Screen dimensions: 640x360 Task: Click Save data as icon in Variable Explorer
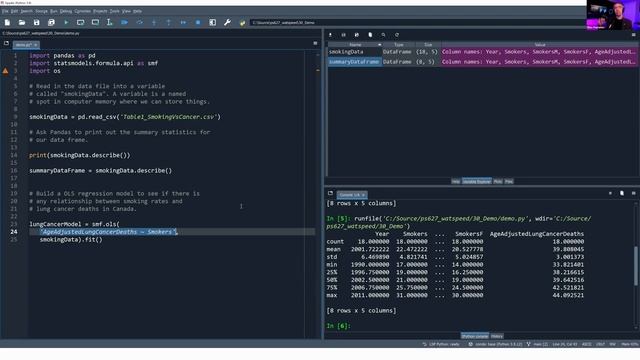pos(357,35)
